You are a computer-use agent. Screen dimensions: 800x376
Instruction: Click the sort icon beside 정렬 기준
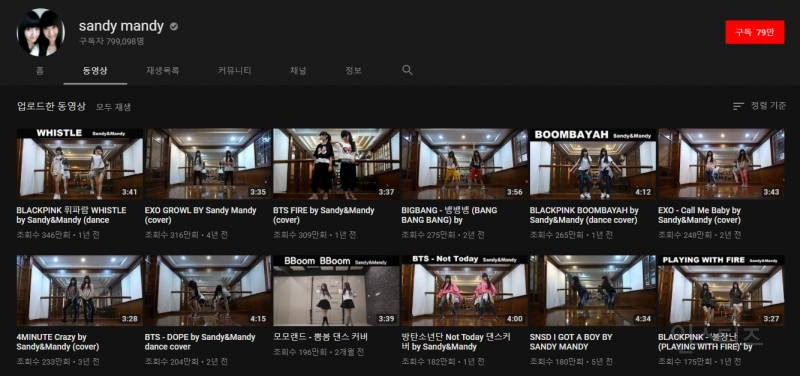738,106
